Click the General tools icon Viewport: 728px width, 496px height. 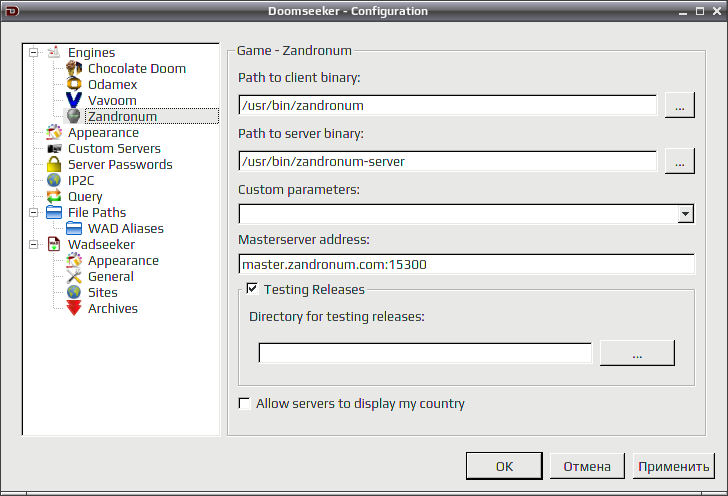click(74, 276)
